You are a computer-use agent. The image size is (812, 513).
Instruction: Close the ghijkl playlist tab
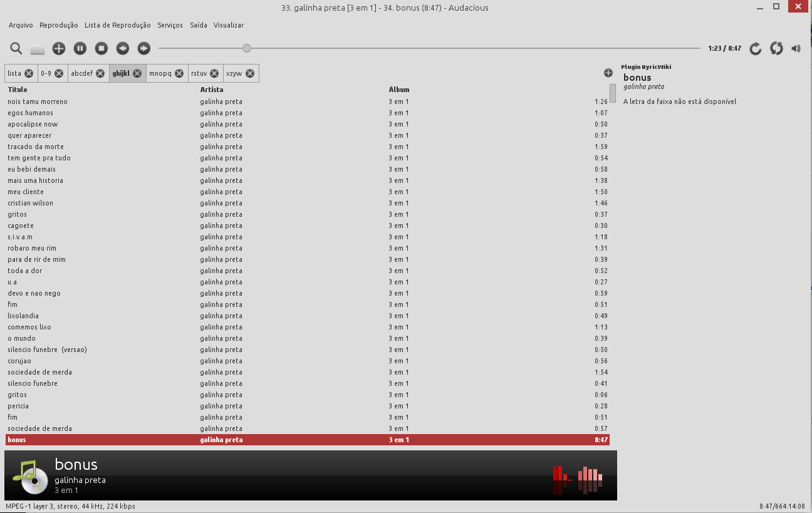point(137,73)
